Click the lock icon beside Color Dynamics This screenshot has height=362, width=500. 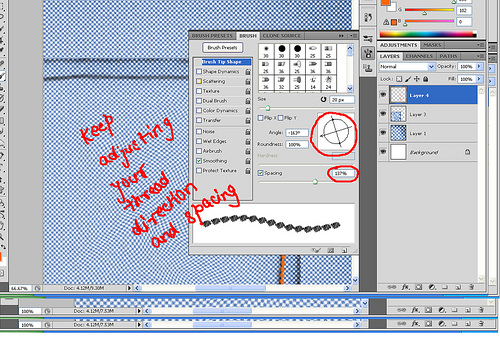(248, 110)
